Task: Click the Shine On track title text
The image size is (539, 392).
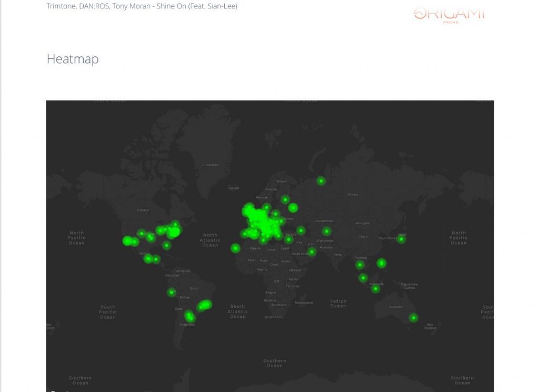Action: 142,6
